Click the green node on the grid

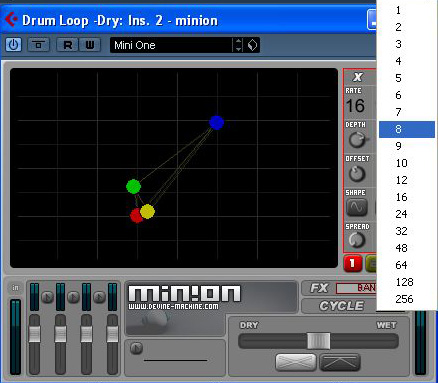(133, 186)
